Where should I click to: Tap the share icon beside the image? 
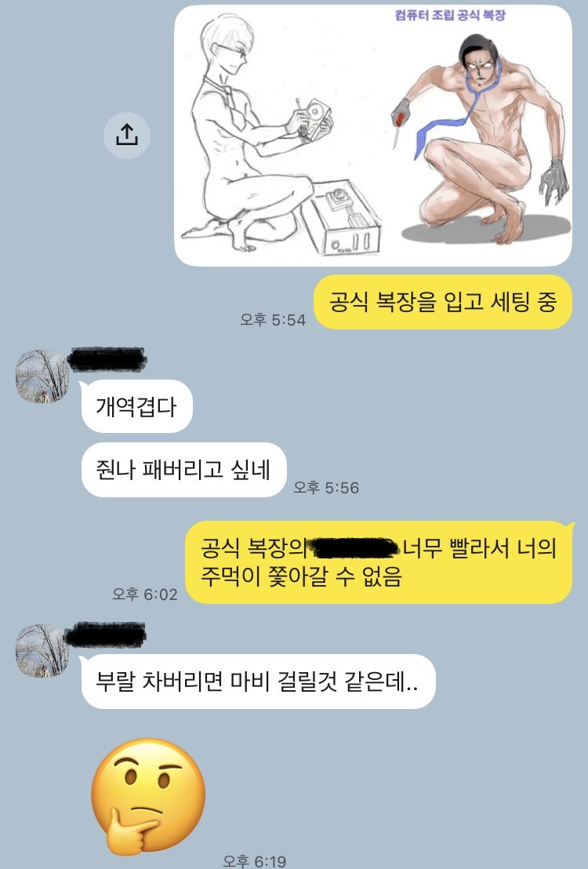coord(127,136)
